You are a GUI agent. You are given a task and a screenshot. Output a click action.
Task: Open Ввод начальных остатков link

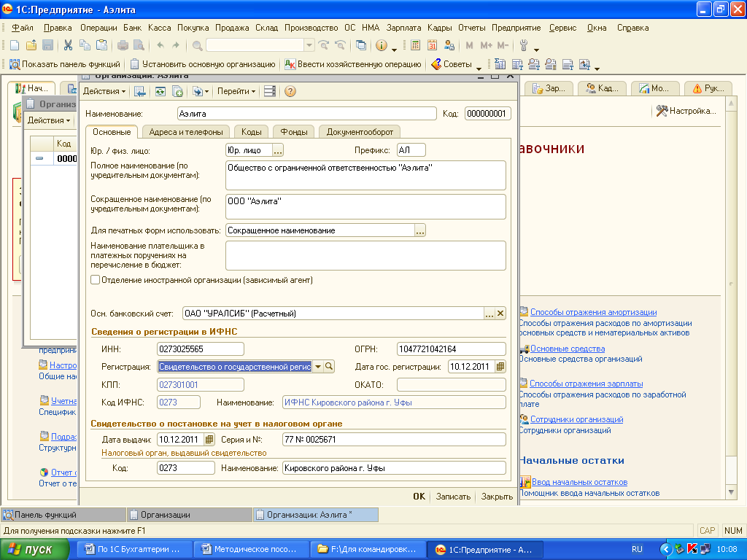(579, 482)
